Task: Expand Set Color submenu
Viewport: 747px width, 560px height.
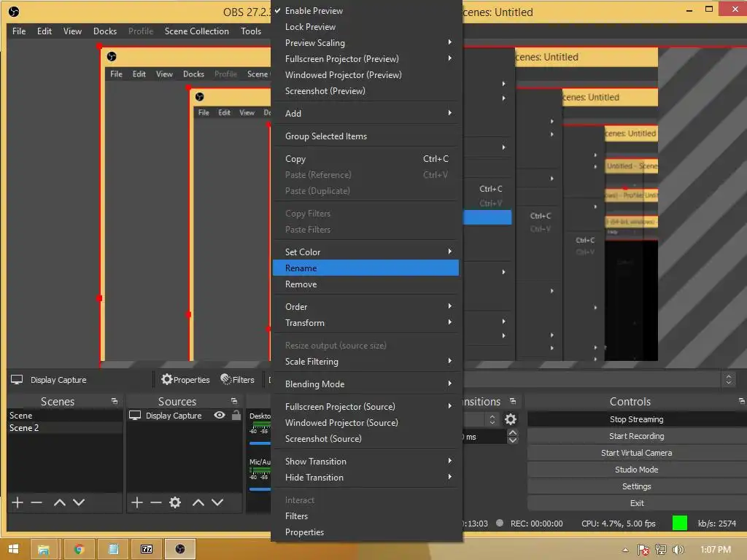Action: tap(365, 252)
